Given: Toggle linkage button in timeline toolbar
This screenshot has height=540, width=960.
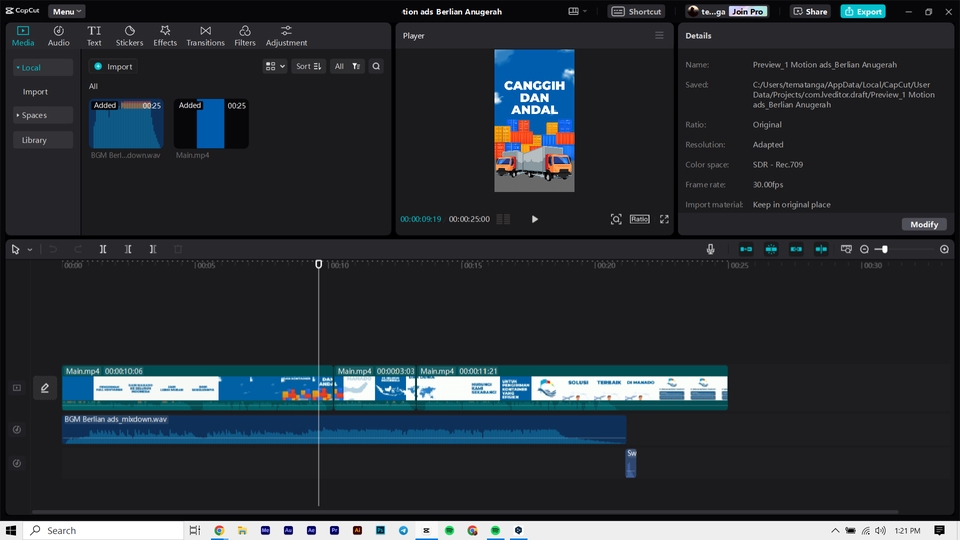Looking at the screenshot, I should coord(796,249).
